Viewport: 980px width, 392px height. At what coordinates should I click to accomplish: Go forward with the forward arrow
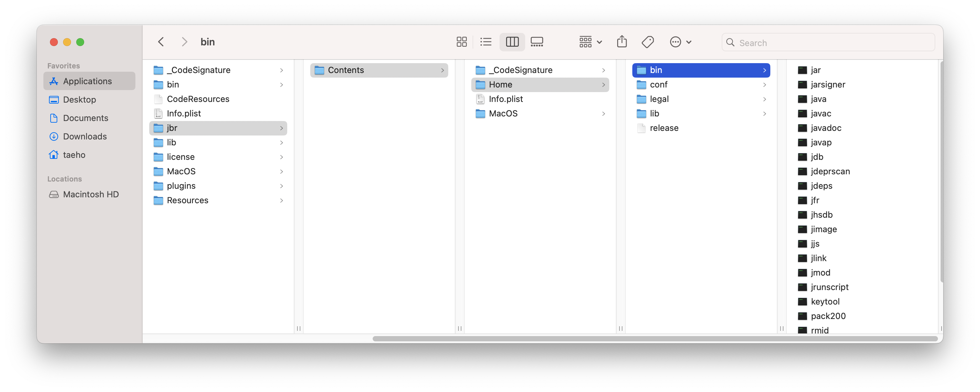coord(184,42)
